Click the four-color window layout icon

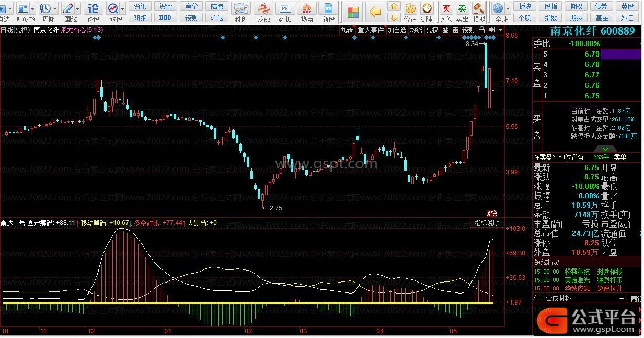(x=354, y=12)
